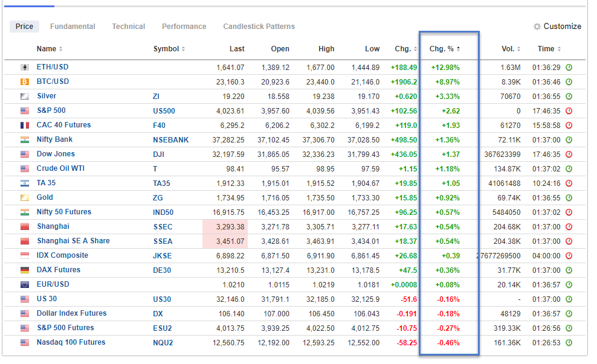Click the red clock icon in TA 35 row
The image size is (597, 364).
pos(569,184)
